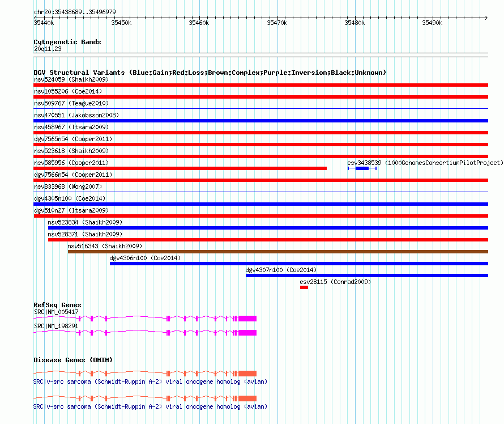
Task: Click the brown nsv516343 complex variant bar
Action: [278, 252]
